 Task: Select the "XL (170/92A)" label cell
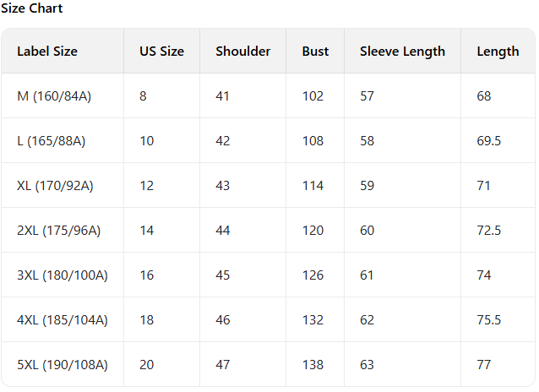coord(56,186)
